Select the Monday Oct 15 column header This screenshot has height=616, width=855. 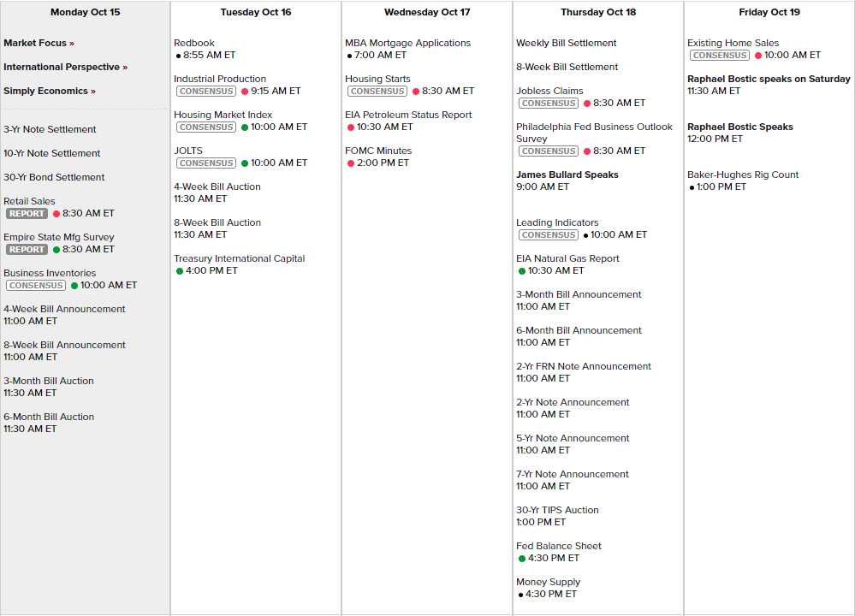point(85,12)
